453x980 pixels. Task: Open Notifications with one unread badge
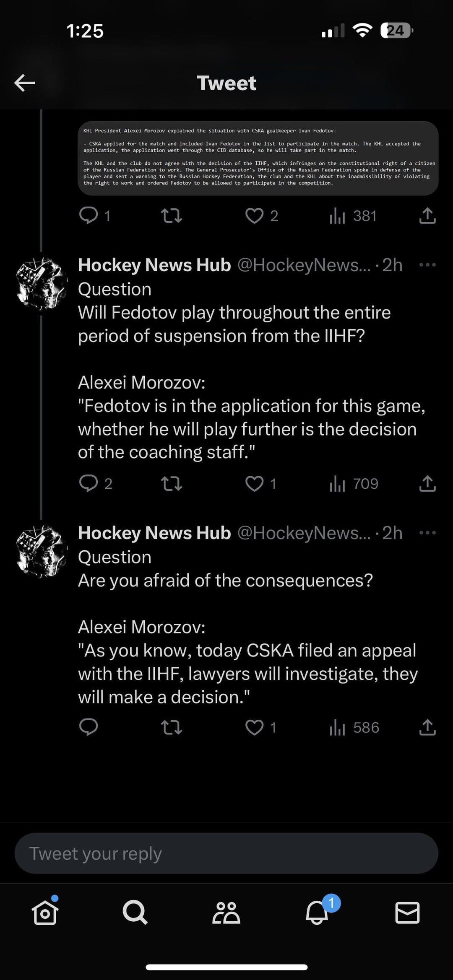[x=318, y=913]
